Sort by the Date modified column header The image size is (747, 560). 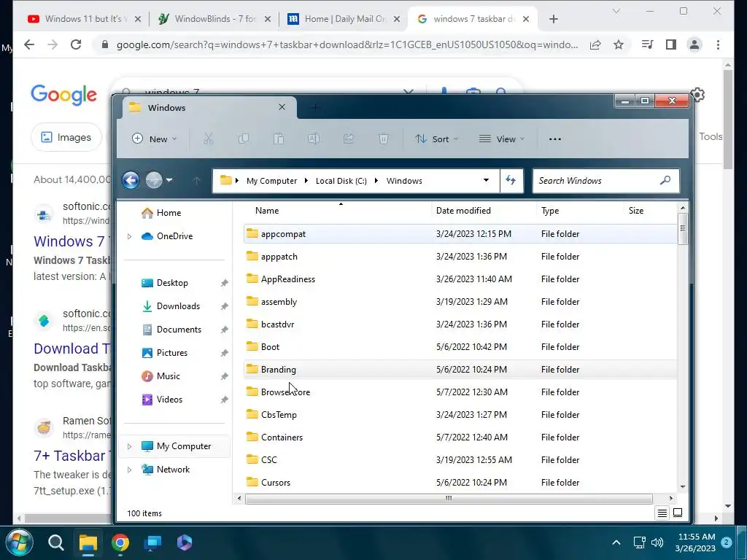point(463,211)
